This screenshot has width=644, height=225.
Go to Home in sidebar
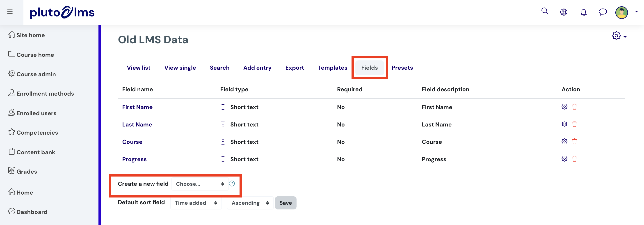pos(21,192)
